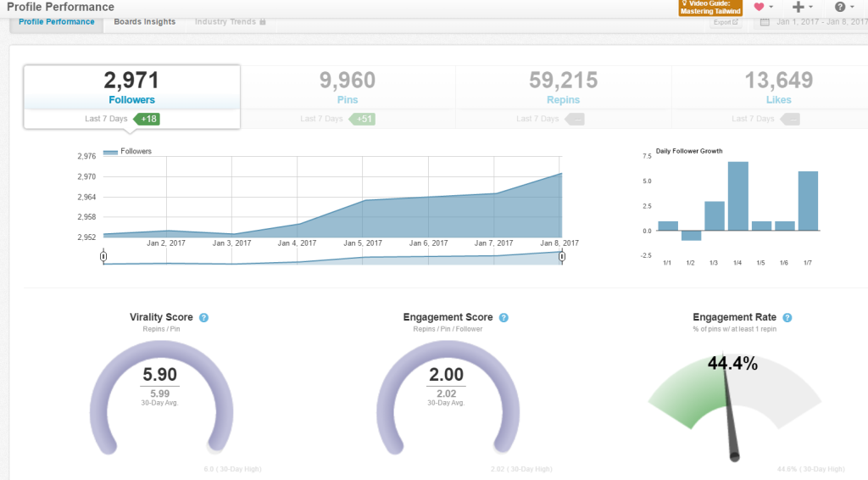This screenshot has width=868, height=480.
Task: Click the range navigator mini chart below timeline
Action: coord(332,258)
